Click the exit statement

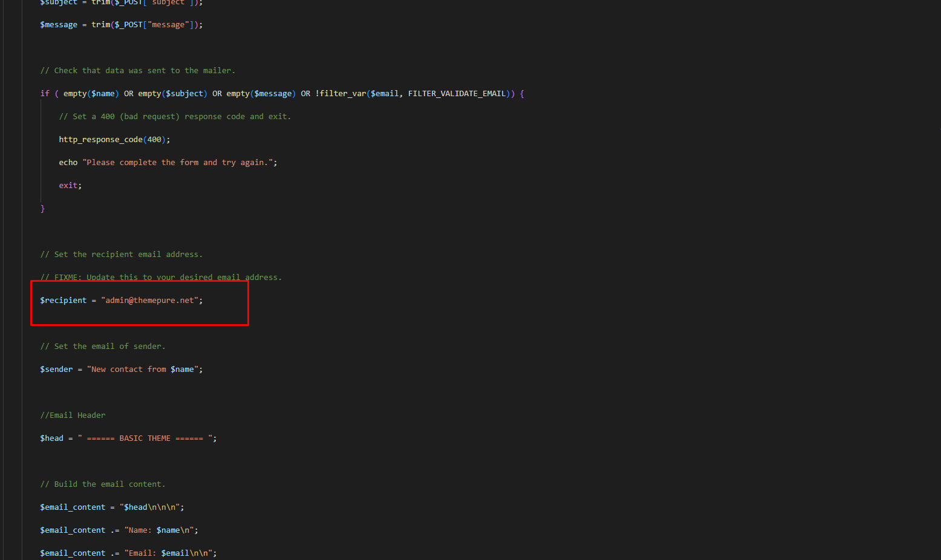point(68,186)
